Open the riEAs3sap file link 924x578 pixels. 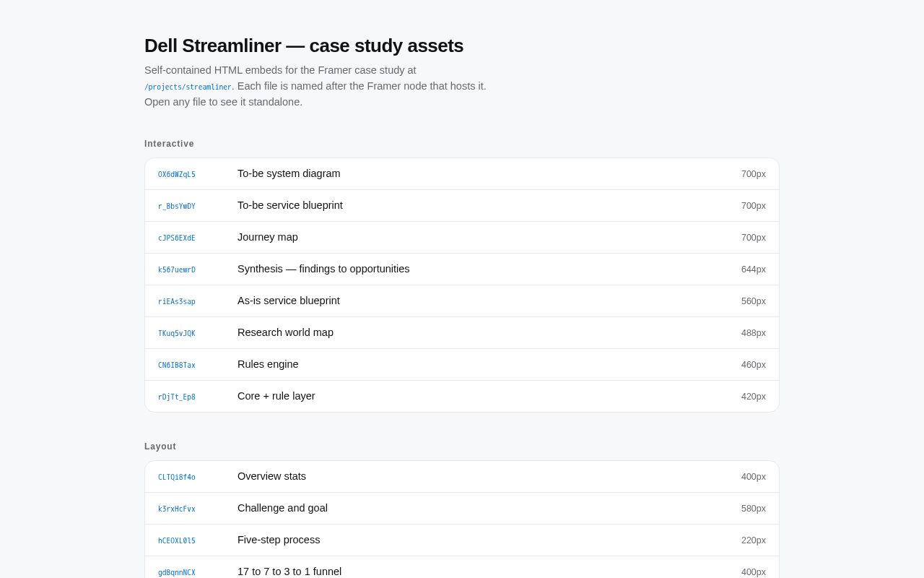click(177, 301)
